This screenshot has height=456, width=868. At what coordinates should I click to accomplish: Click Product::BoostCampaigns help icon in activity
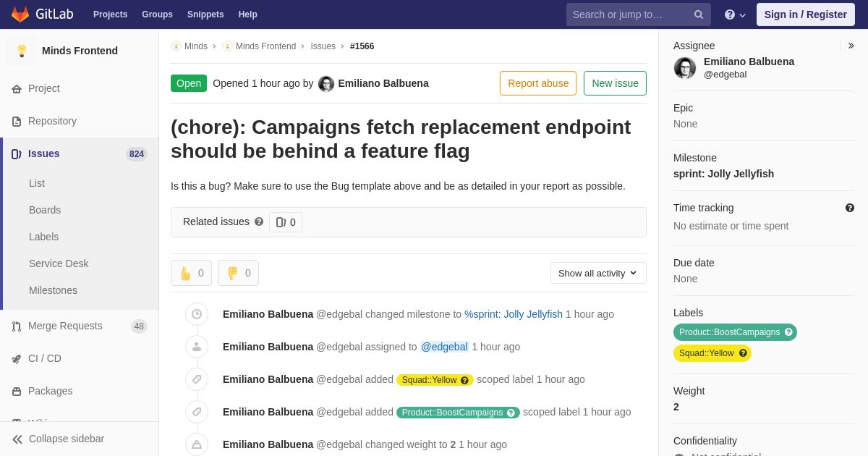coord(511,413)
